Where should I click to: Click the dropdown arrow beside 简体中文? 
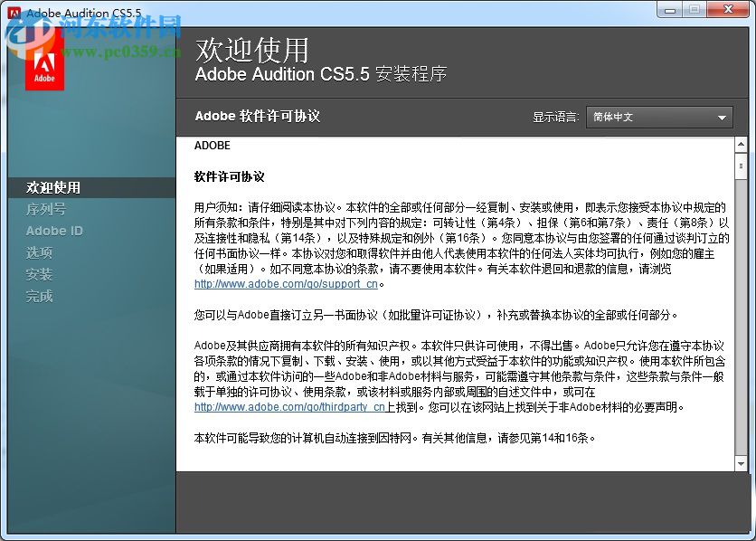pos(722,117)
